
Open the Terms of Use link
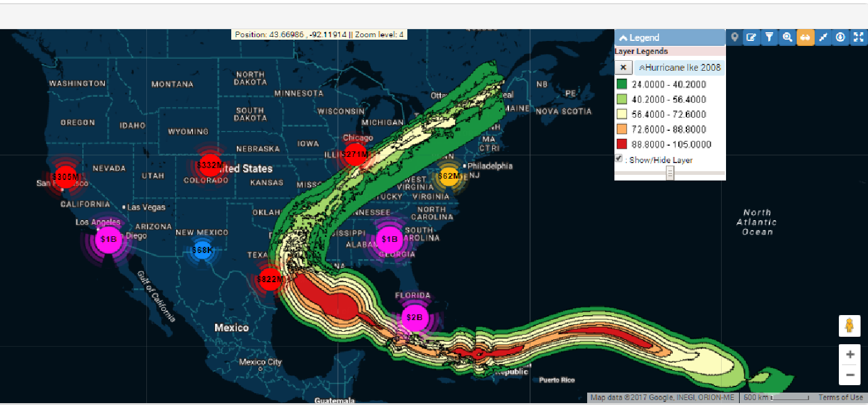coord(839,398)
